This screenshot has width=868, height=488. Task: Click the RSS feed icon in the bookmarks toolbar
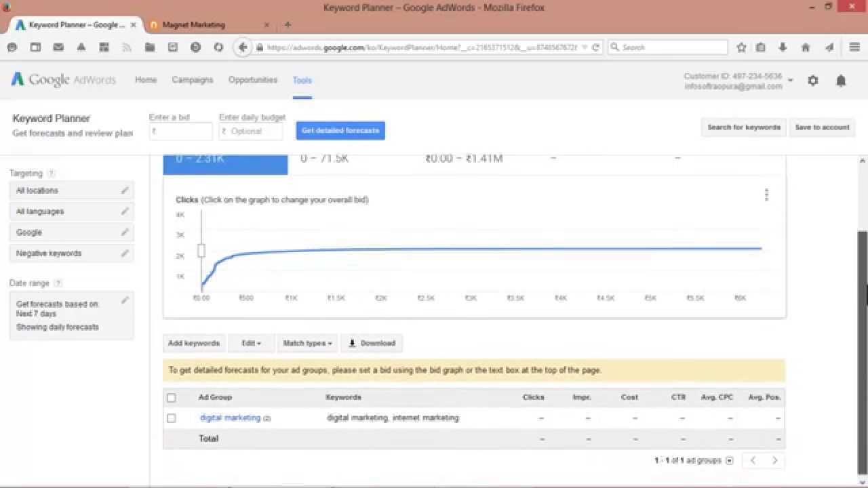point(127,47)
